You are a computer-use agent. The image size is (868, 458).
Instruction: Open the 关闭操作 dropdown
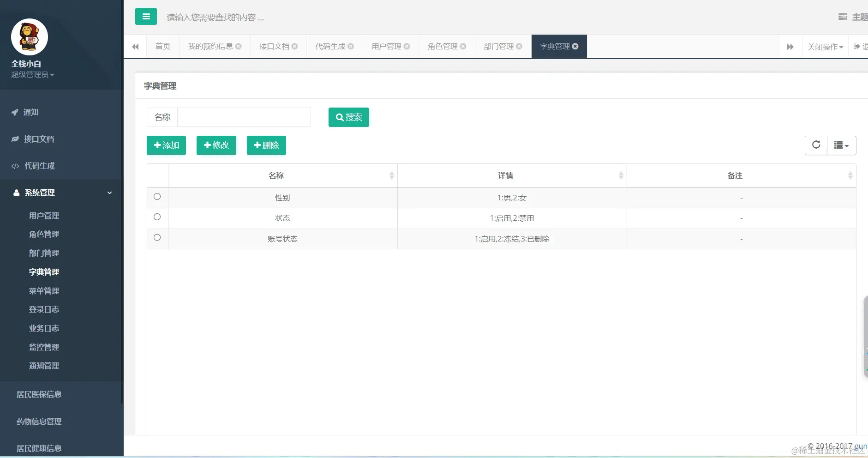[825, 47]
